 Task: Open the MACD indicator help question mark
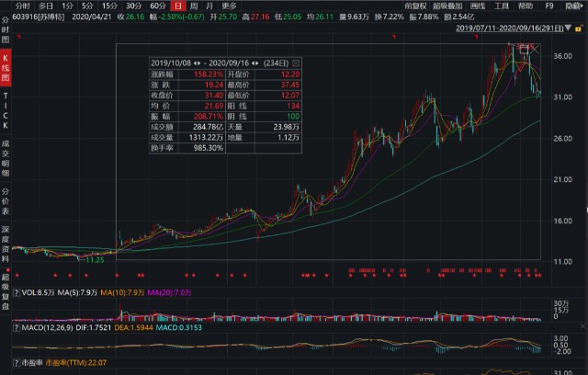pyautogui.click(x=17, y=328)
